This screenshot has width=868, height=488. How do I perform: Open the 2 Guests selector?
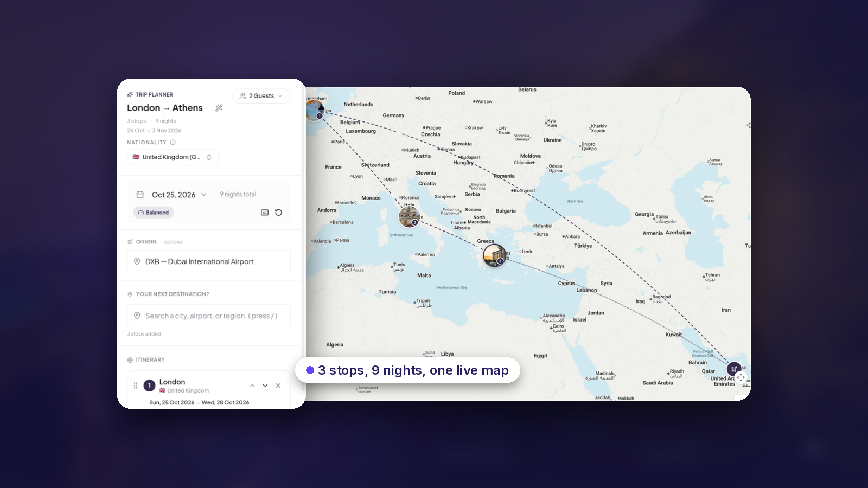point(261,96)
